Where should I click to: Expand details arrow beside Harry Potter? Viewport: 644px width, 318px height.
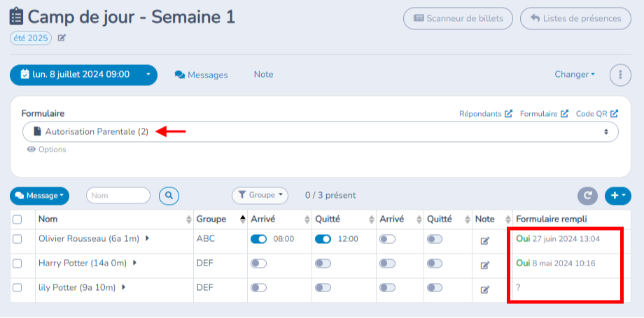click(x=134, y=263)
